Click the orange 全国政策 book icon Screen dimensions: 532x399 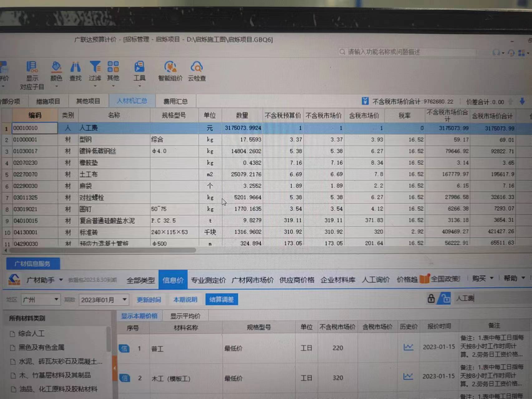(x=424, y=278)
